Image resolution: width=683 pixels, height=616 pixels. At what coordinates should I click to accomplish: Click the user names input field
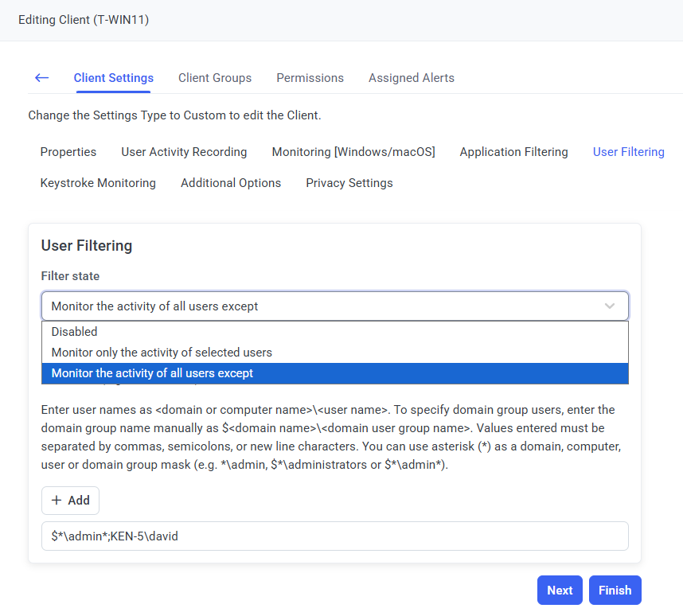coord(335,536)
